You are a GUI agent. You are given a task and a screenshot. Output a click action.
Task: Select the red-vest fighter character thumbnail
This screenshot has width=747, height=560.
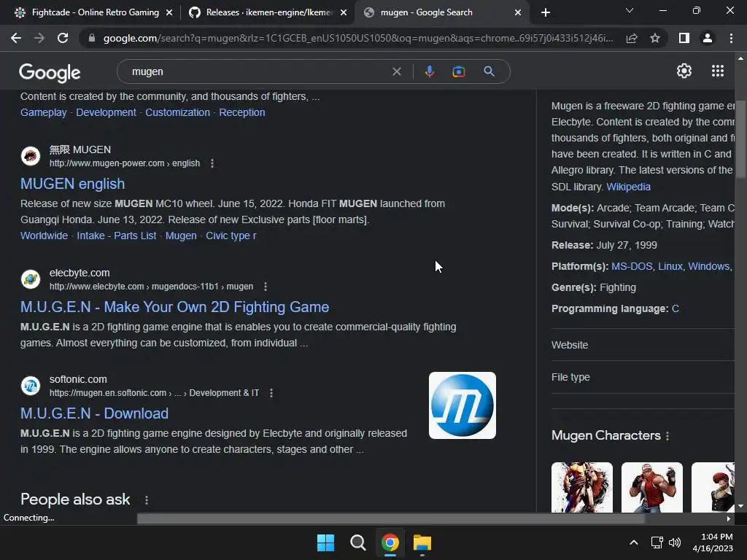[651, 487]
